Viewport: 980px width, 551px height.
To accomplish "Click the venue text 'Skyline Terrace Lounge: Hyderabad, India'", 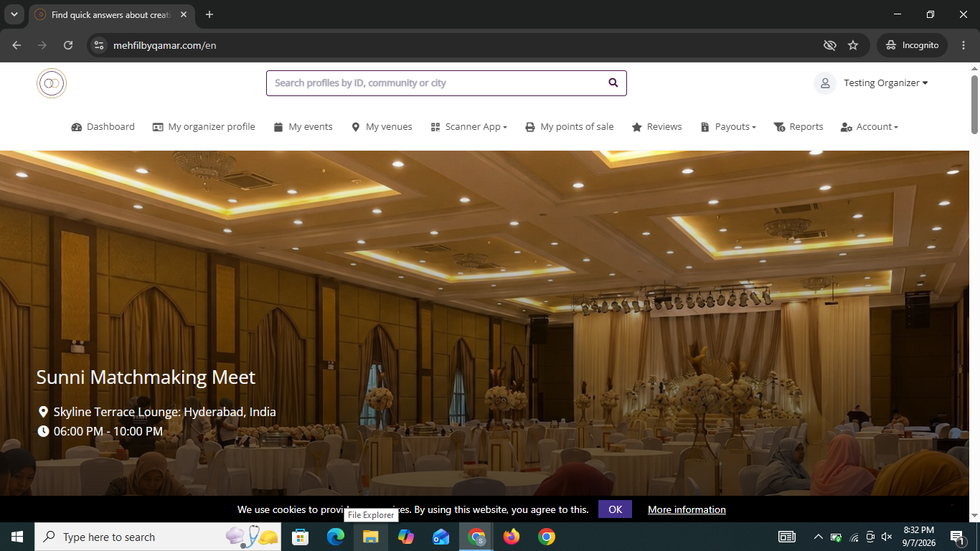I will [x=164, y=412].
